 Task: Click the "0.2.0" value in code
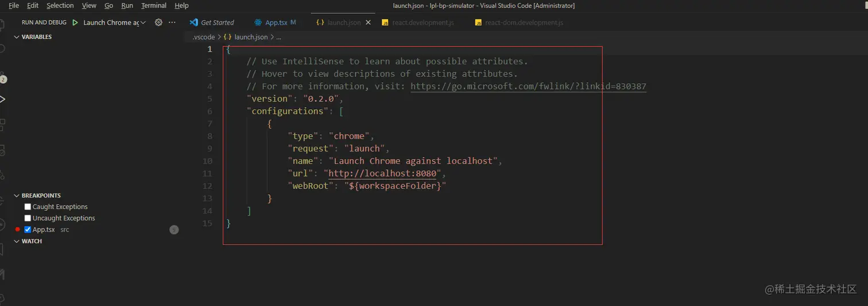(321, 99)
